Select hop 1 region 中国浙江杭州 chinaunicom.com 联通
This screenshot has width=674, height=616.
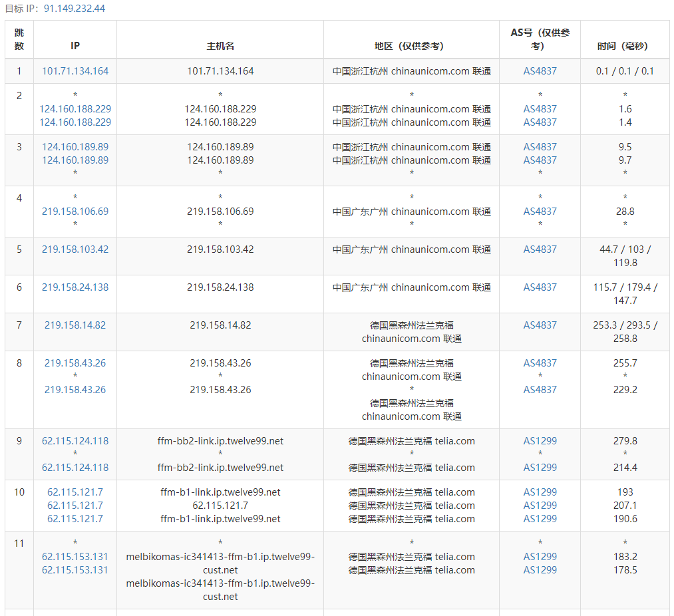tap(411, 71)
